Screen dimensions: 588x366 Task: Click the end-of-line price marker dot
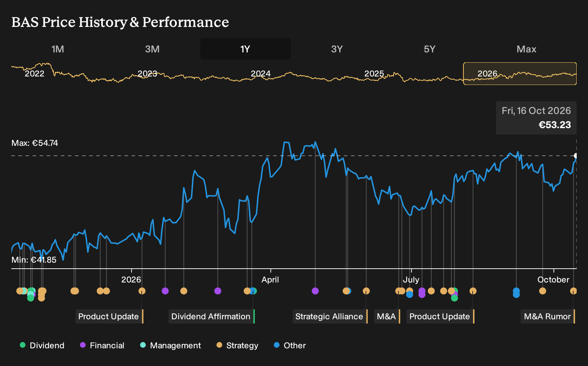(x=576, y=156)
